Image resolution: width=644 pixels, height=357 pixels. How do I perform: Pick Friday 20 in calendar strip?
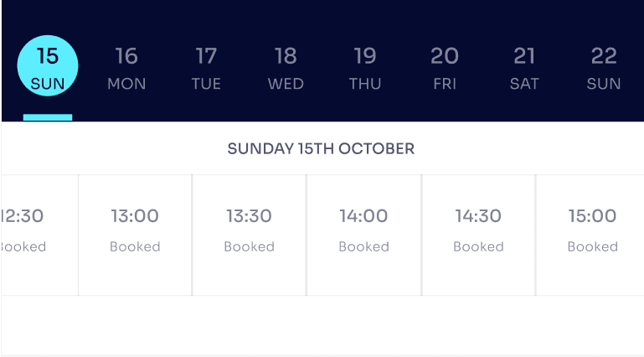click(x=445, y=69)
